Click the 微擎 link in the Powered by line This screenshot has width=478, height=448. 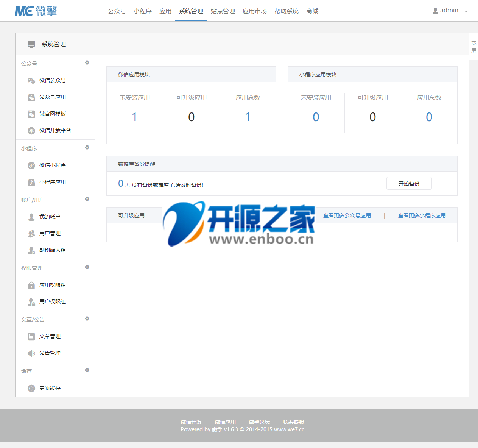pos(217,429)
